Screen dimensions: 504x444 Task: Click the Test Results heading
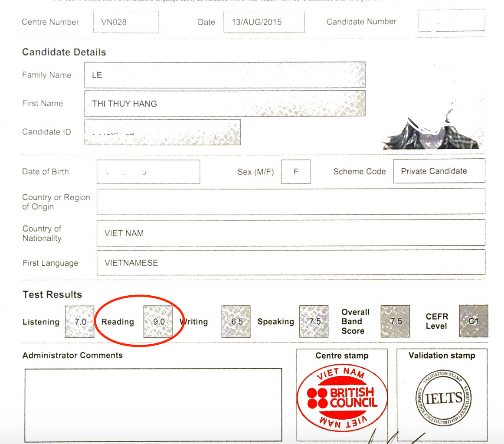point(52,294)
